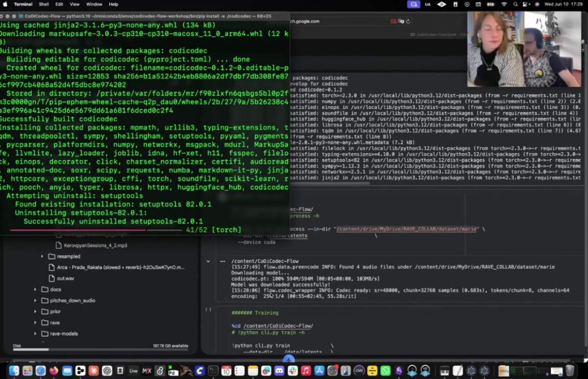588x379 pixels.
Task: Follow /content/CoDiCodec-Flow/ link in Training cell
Action: click(278, 326)
